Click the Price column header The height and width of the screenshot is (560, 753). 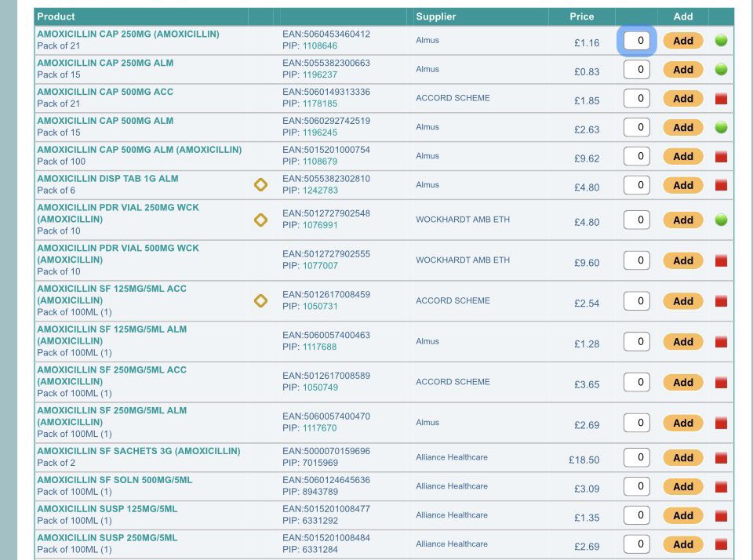tap(581, 16)
